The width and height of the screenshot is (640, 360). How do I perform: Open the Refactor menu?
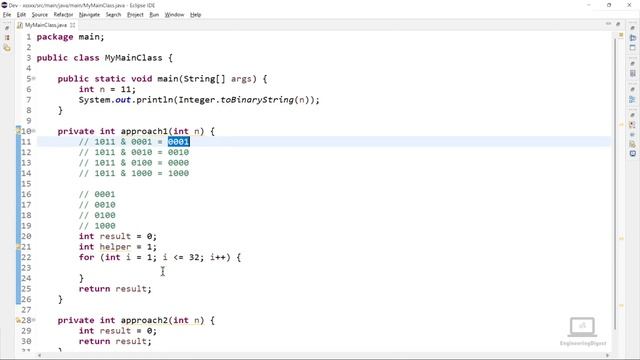click(63, 15)
